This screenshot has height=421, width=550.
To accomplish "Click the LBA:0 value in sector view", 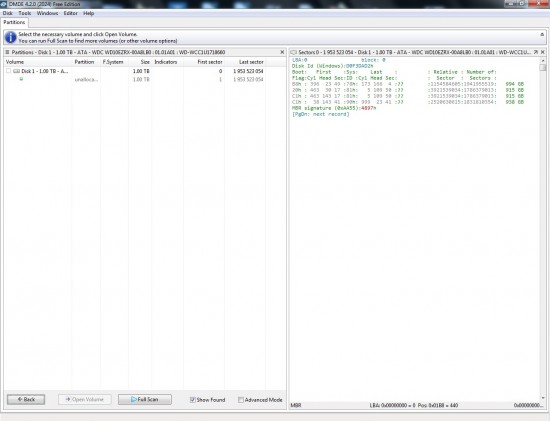I will coord(300,60).
